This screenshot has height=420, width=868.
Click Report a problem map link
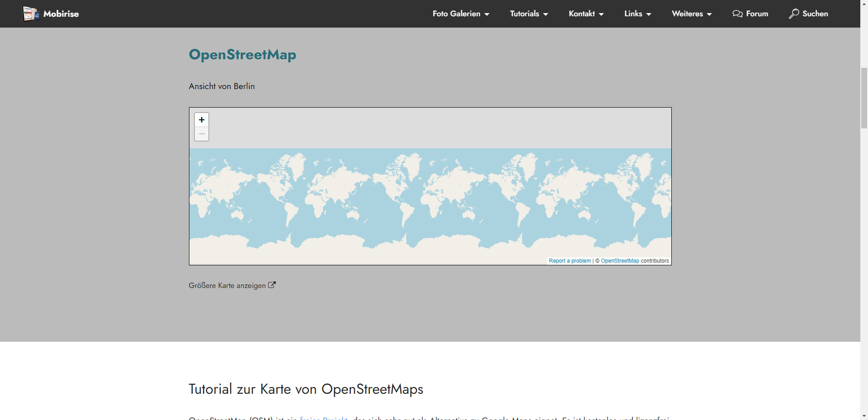tap(570, 261)
